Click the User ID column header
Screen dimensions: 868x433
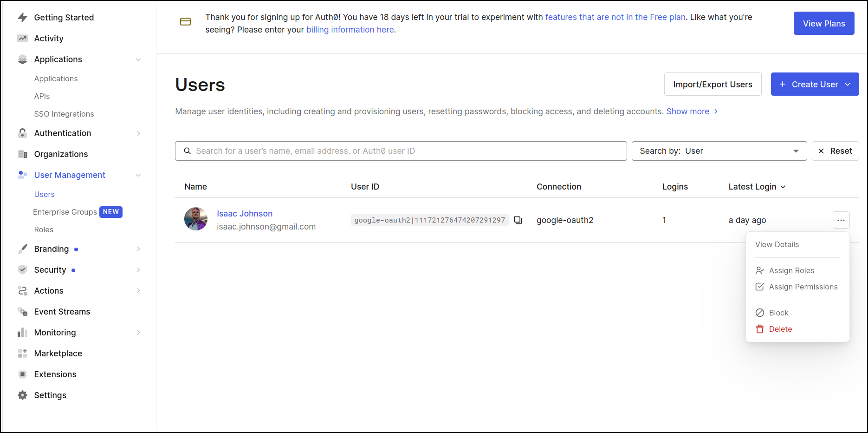365,187
